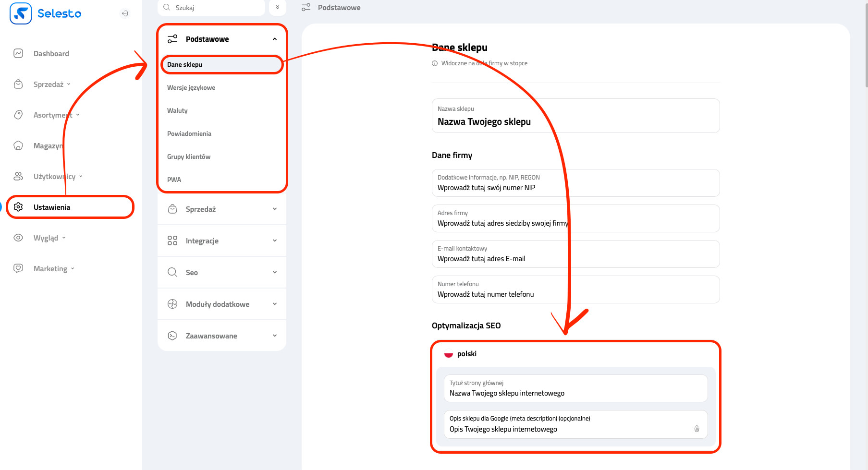Click the magnifier icon in search box
868x470 pixels.
(x=167, y=8)
